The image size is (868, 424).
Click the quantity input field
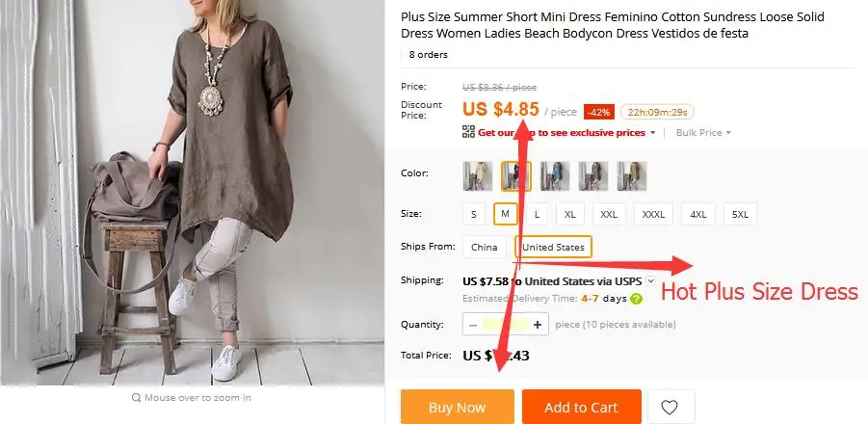[505, 325]
